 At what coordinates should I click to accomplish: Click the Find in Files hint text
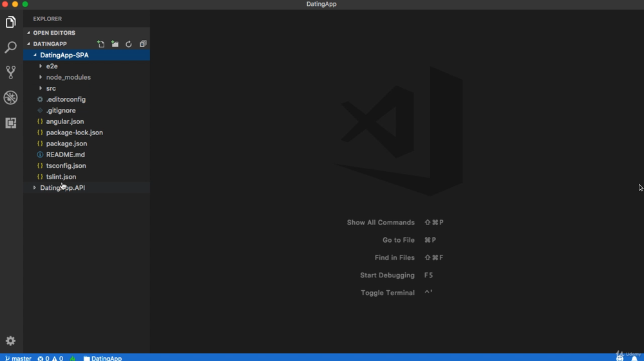(x=395, y=257)
